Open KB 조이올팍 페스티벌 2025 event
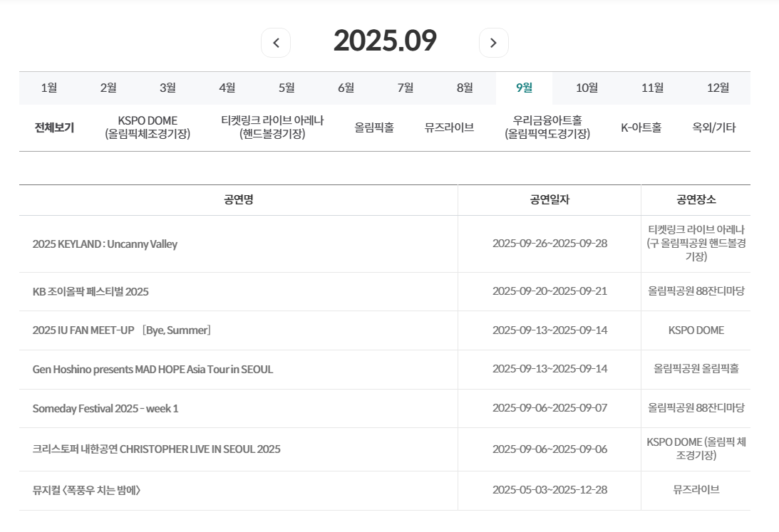 pos(91,292)
